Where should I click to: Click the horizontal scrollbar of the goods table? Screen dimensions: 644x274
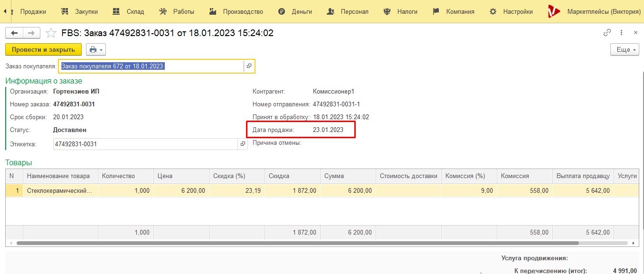point(297,243)
